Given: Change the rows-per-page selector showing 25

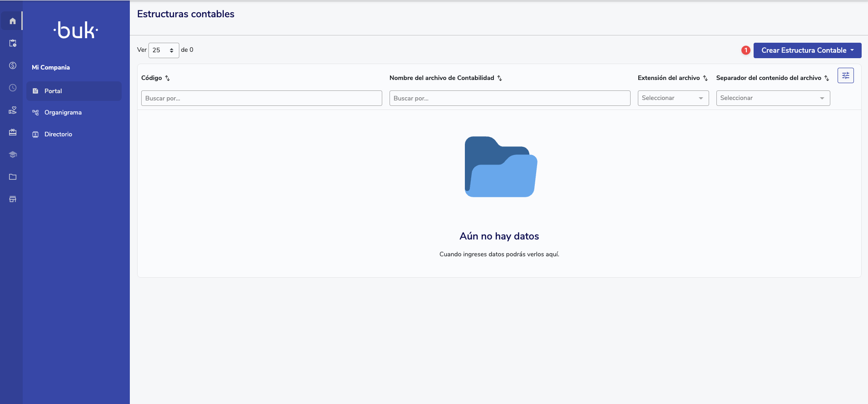Looking at the screenshot, I should (163, 50).
